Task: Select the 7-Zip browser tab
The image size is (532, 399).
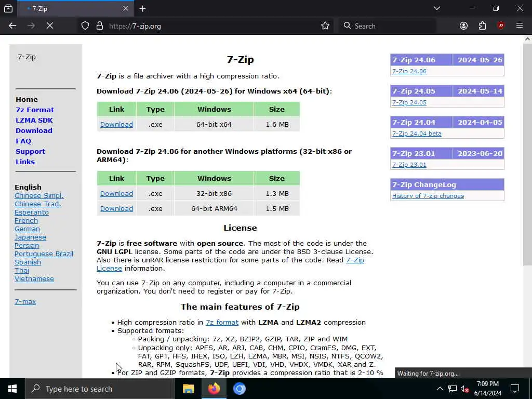Action: (x=75, y=8)
